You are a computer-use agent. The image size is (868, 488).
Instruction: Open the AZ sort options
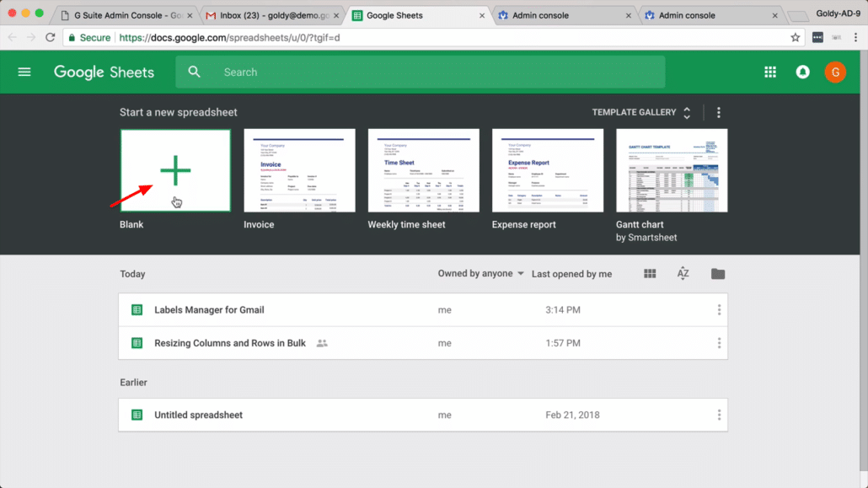(x=683, y=274)
